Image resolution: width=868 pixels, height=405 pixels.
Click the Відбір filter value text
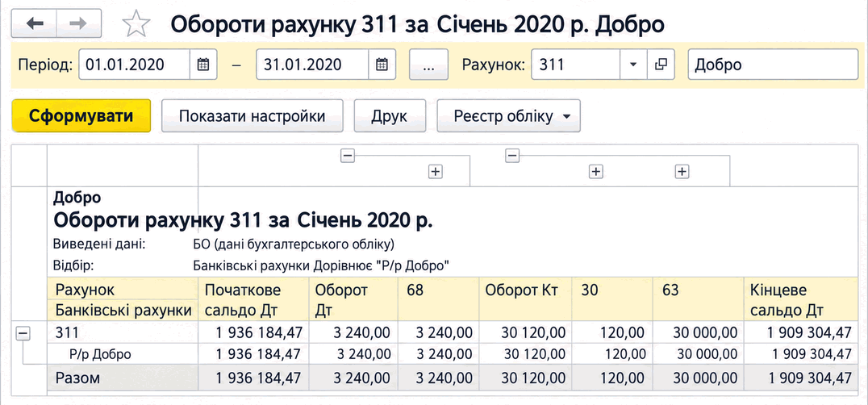320,265
